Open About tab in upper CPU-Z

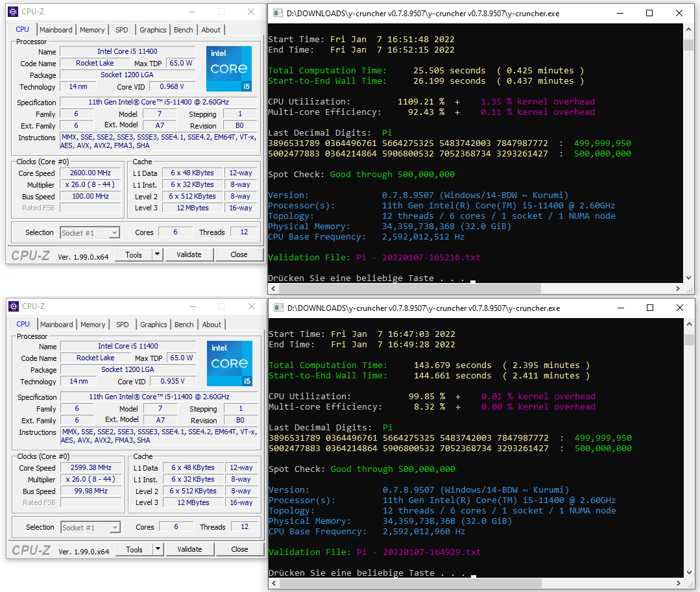211,30
